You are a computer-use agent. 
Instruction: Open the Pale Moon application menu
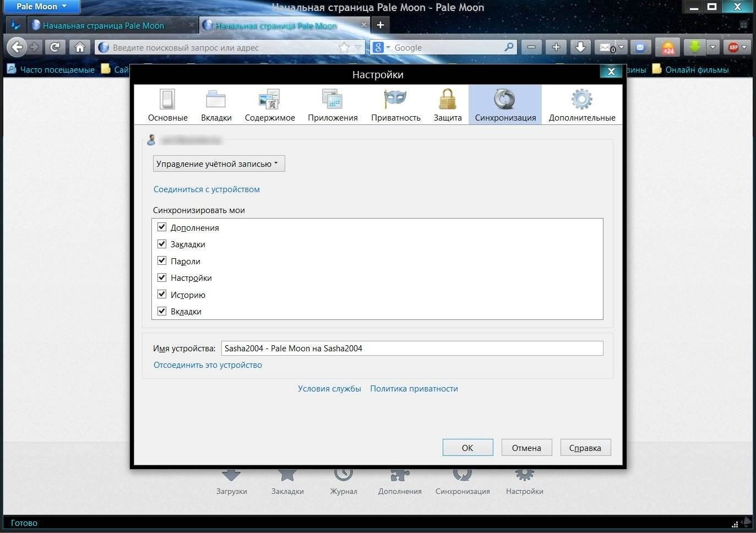[x=41, y=7]
